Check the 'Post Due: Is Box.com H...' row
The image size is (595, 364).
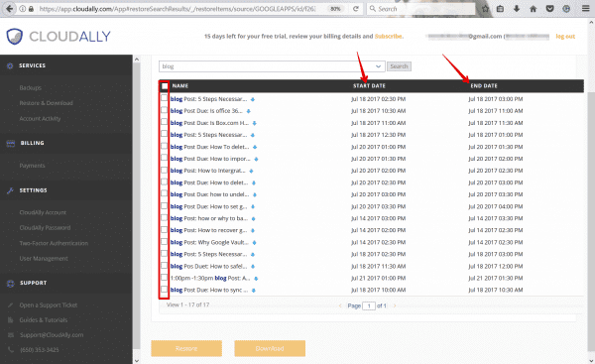pyautogui.click(x=164, y=122)
